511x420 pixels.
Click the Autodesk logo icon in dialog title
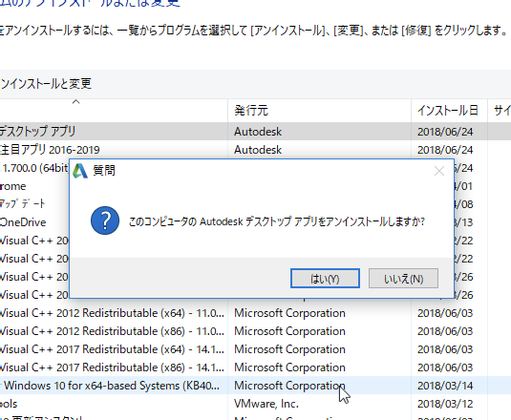(x=80, y=171)
